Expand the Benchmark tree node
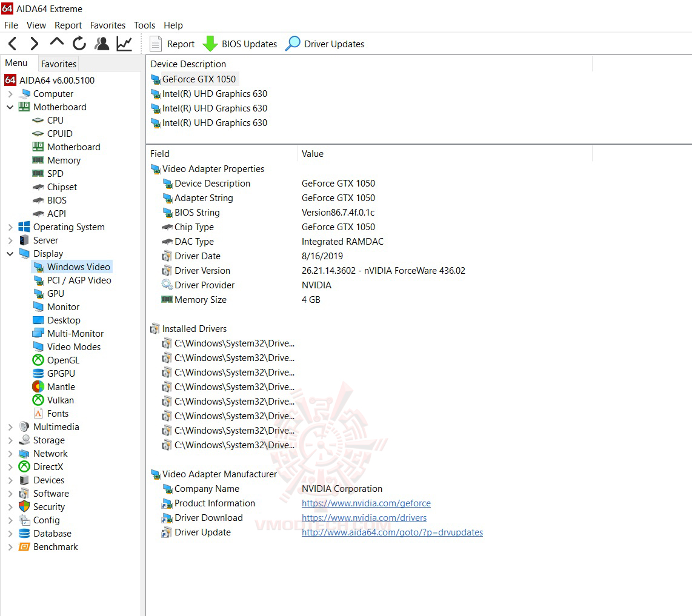 pos(10,547)
